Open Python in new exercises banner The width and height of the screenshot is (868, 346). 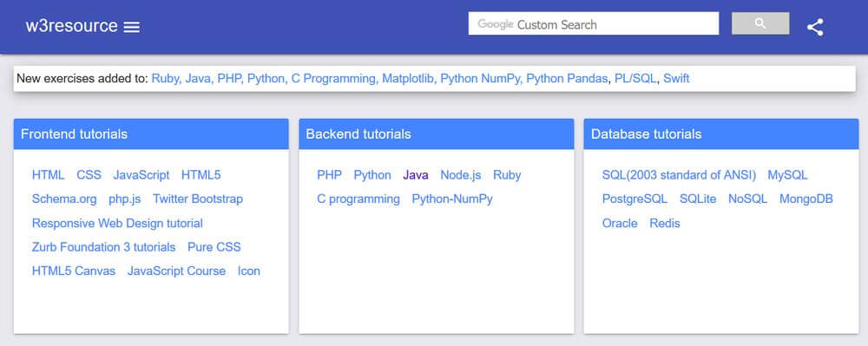coord(266,79)
